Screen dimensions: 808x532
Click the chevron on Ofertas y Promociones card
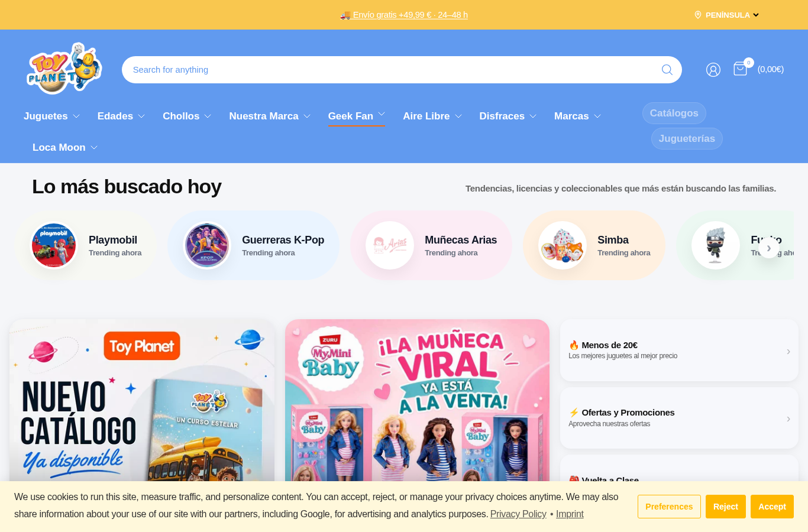788,419
